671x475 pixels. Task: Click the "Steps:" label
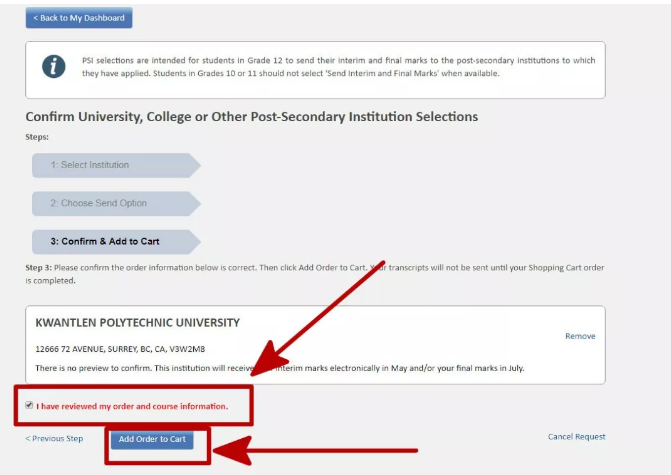click(x=37, y=137)
